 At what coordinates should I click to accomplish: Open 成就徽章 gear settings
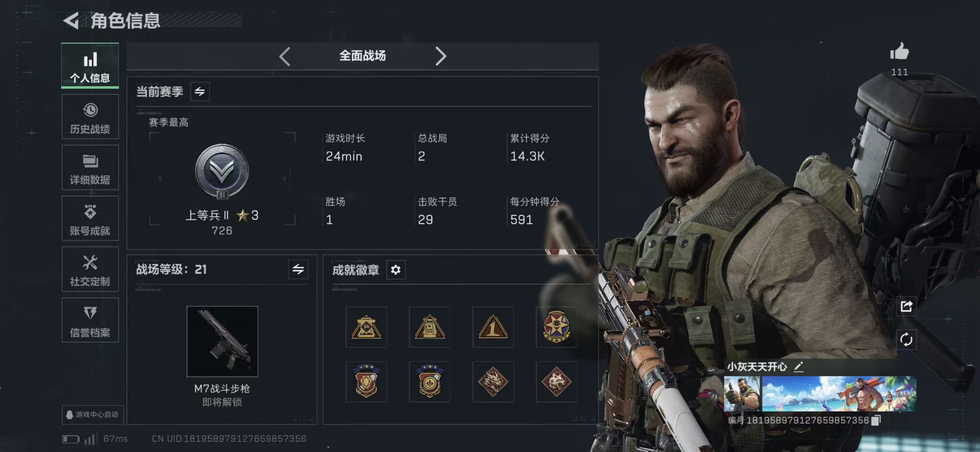pos(396,270)
